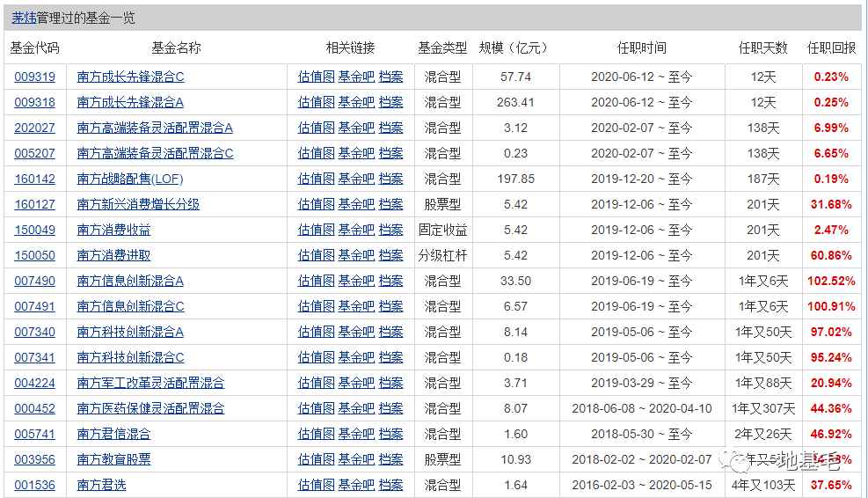Click 估值图 link for 南方成长先锋混合C
868x498 pixels.
coord(316,77)
